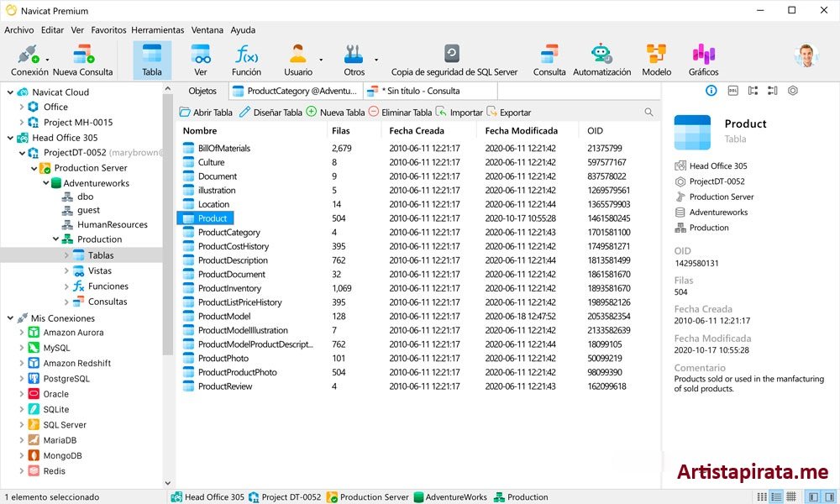Select the ProductInventory table row
This screenshot has height=504, width=840.
click(x=229, y=288)
